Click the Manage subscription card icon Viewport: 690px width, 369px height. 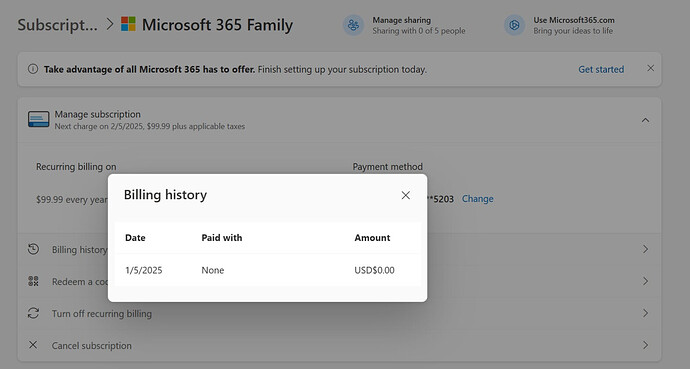(x=39, y=120)
